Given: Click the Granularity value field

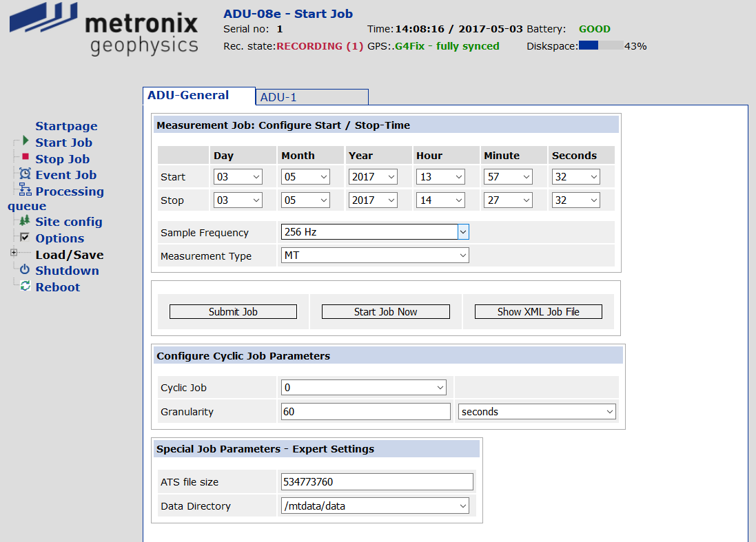Looking at the screenshot, I should coord(365,411).
